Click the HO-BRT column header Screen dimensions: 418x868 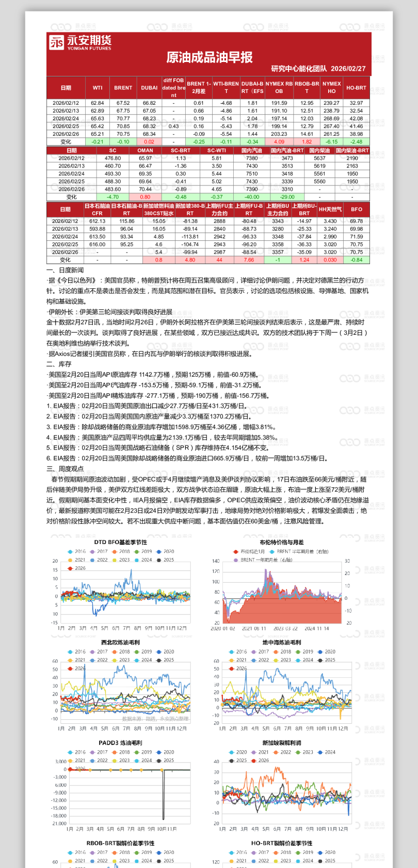pos(356,88)
